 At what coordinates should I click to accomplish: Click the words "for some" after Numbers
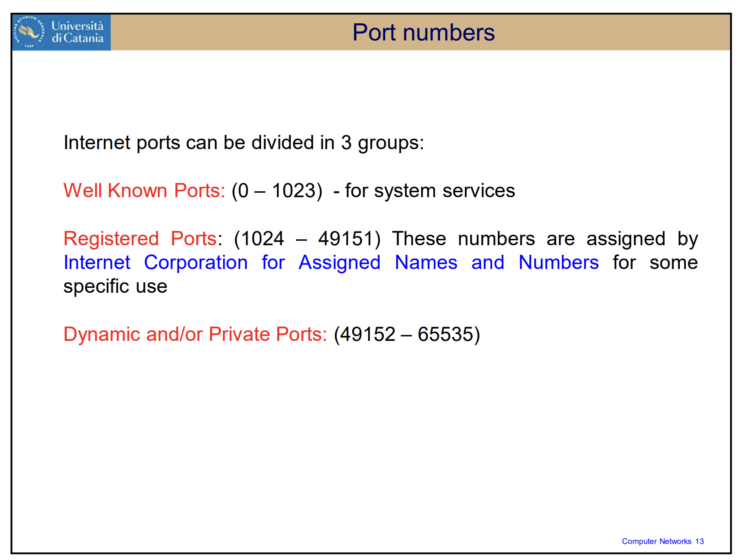coord(655,263)
